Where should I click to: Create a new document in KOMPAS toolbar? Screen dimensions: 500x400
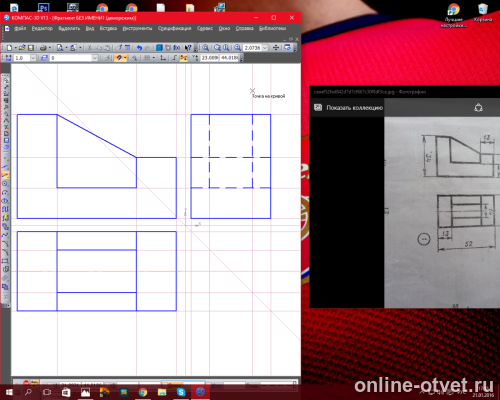pos(9,48)
